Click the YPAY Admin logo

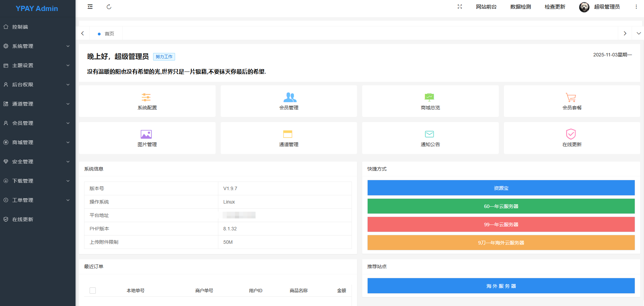click(37, 9)
